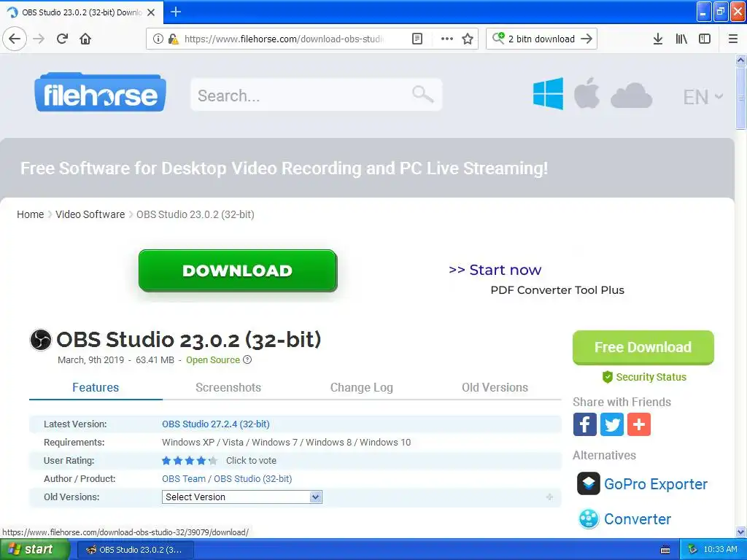The height and width of the screenshot is (560, 747).
Task: Toggle the sidebar view icon
Action: click(705, 39)
